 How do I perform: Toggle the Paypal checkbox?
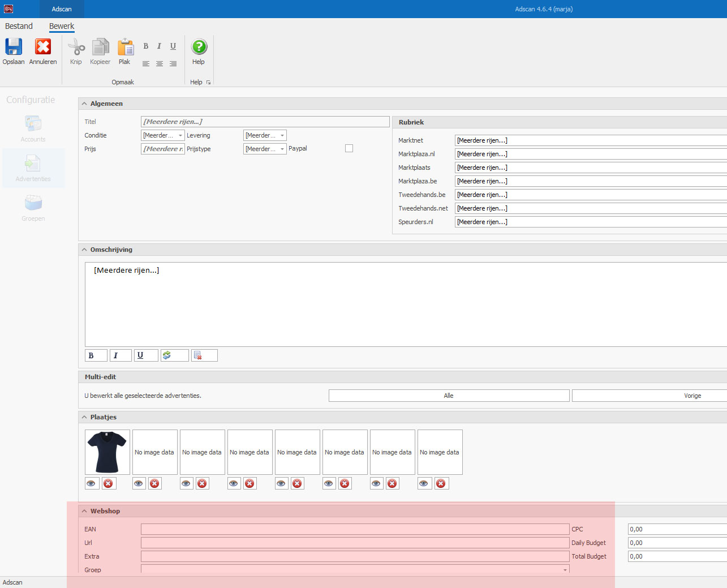349,148
